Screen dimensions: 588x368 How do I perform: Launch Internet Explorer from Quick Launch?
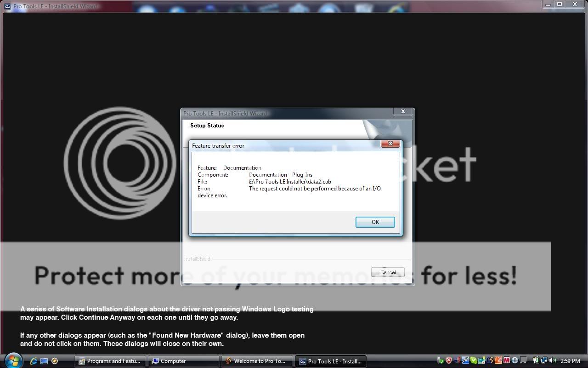point(34,361)
